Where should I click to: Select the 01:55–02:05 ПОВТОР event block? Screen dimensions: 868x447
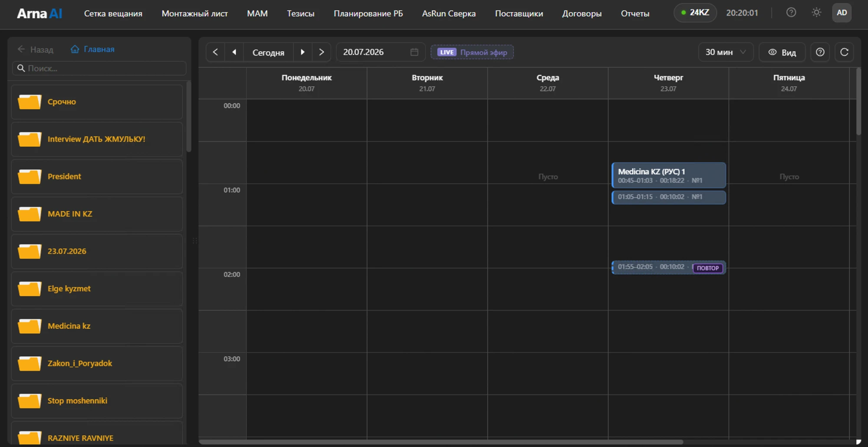pyautogui.click(x=669, y=267)
